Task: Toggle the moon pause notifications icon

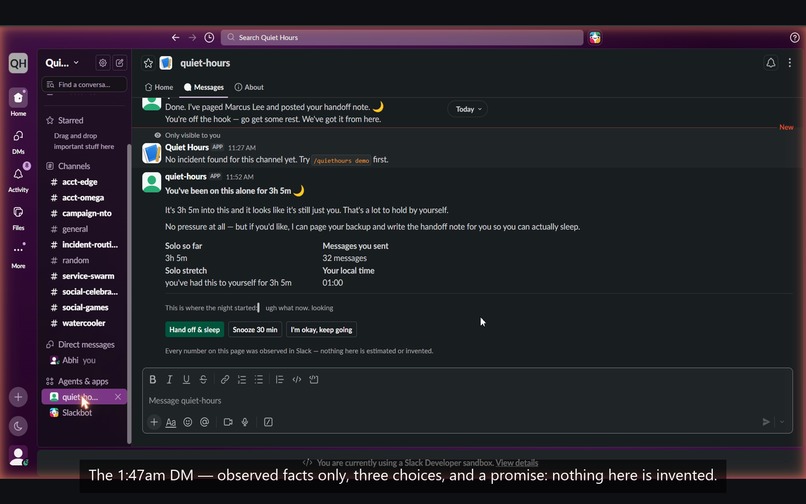Action: tap(18, 426)
